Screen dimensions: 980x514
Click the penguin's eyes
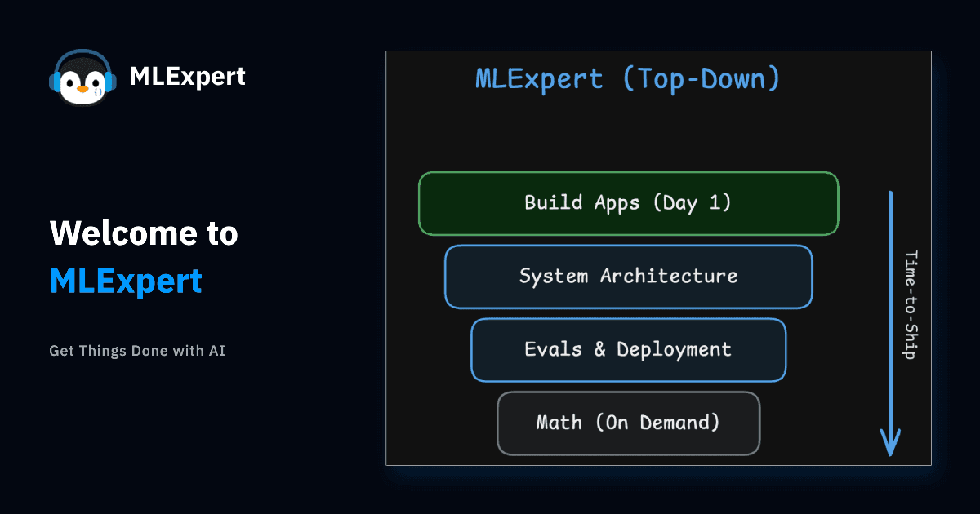click(69, 83)
